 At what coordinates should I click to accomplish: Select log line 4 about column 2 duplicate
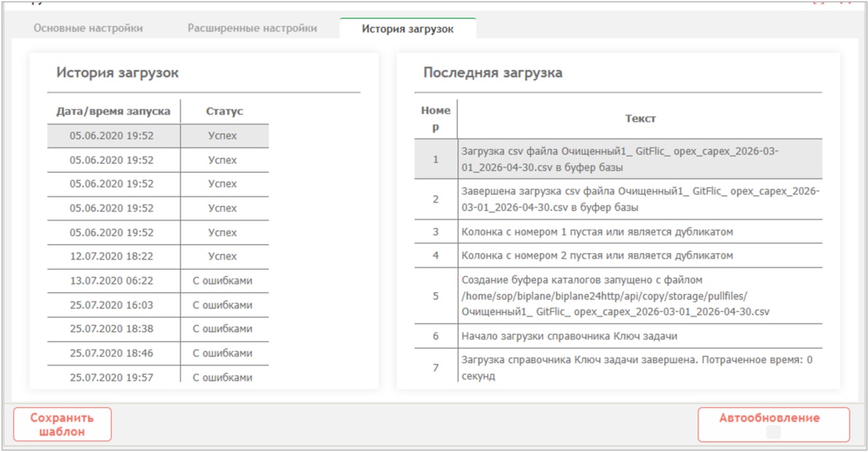coord(618,256)
